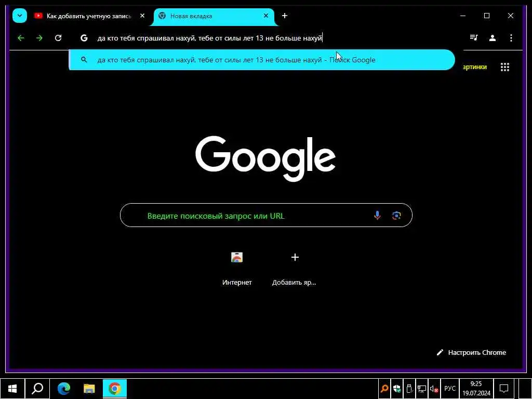Switch input language via "РУС"

coord(450,389)
